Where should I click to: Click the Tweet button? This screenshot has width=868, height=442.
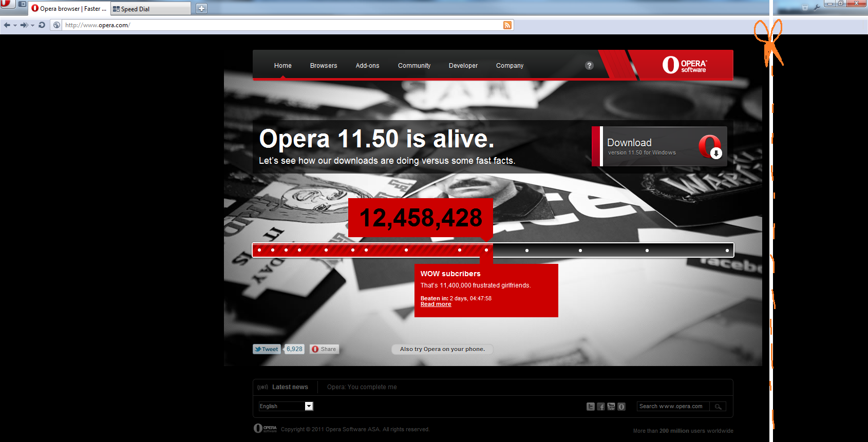click(x=267, y=349)
